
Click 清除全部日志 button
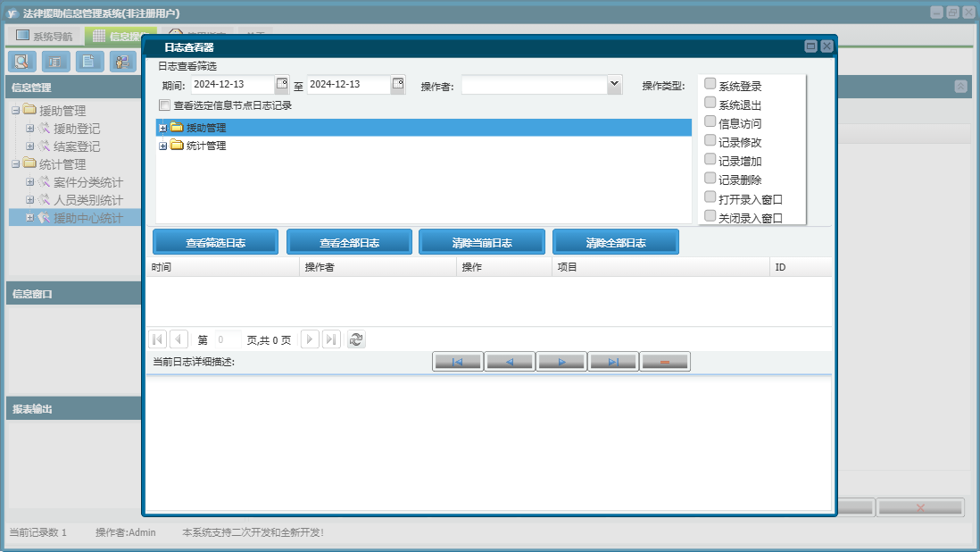(616, 242)
